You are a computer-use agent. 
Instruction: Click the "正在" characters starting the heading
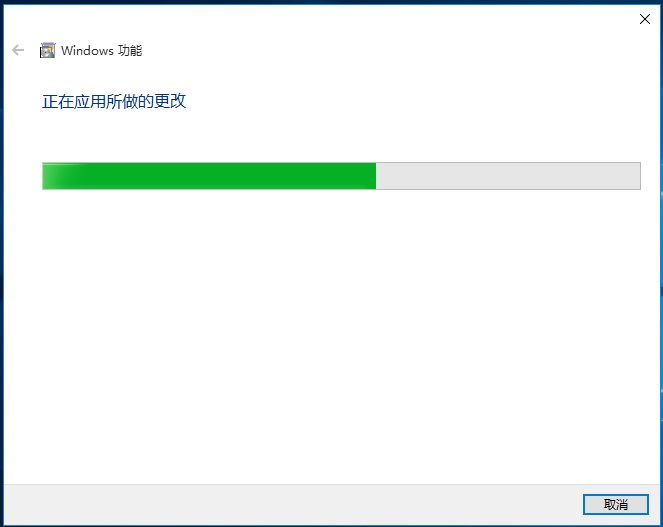click(x=58, y=102)
